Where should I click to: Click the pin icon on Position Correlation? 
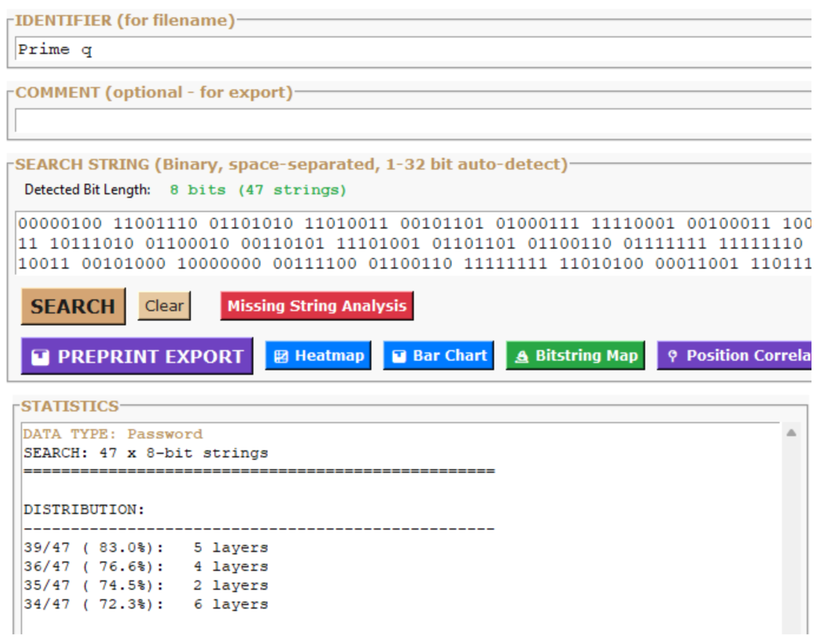(x=673, y=355)
